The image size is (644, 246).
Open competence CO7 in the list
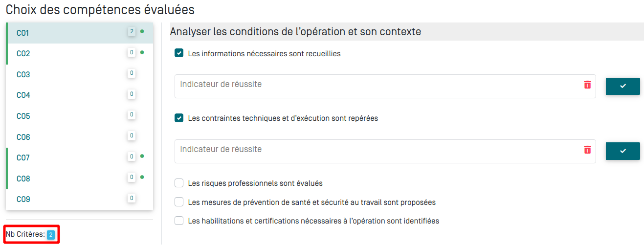point(23,158)
